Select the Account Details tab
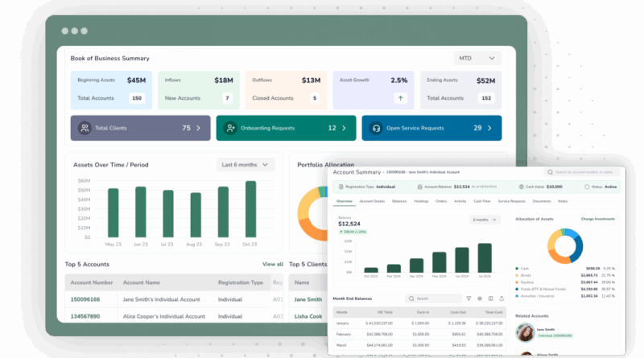The height and width of the screenshot is (358, 644). tap(372, 200)
